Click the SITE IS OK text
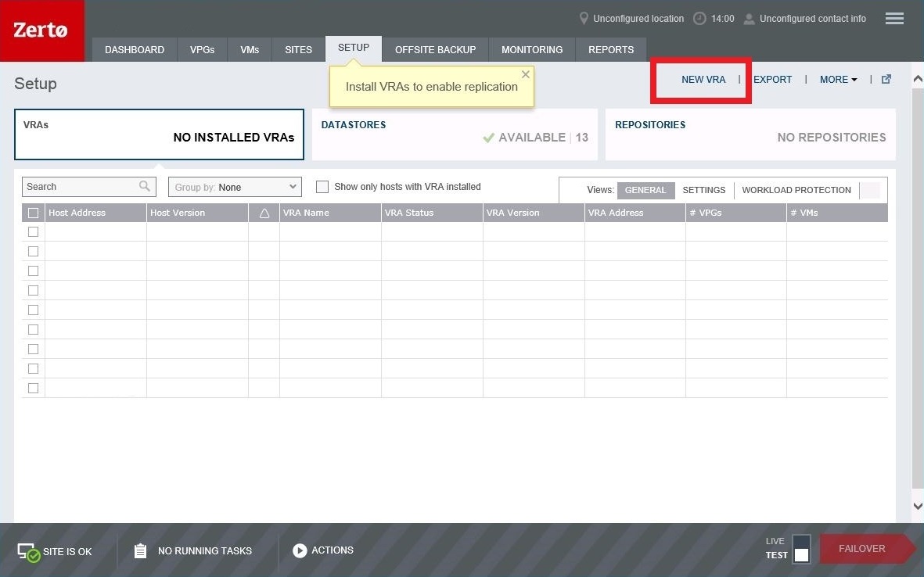Image resolution: width=924 pixels, height=577 pixels. point(67,552)
